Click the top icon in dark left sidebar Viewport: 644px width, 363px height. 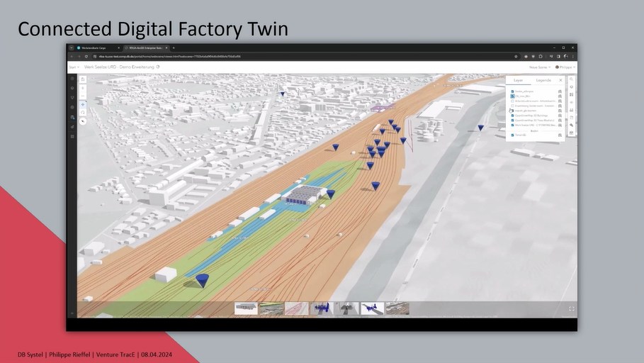72,79
